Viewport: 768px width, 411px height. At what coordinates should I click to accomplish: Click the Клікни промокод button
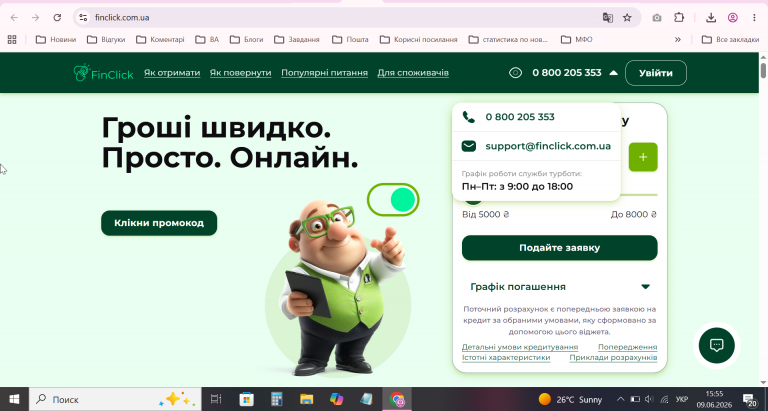[x=159, y=223]
